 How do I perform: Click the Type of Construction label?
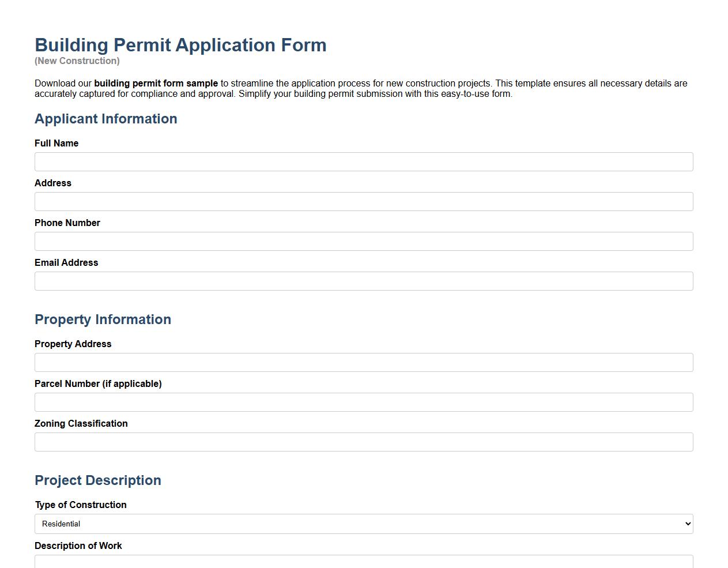(x=81, y=505)
